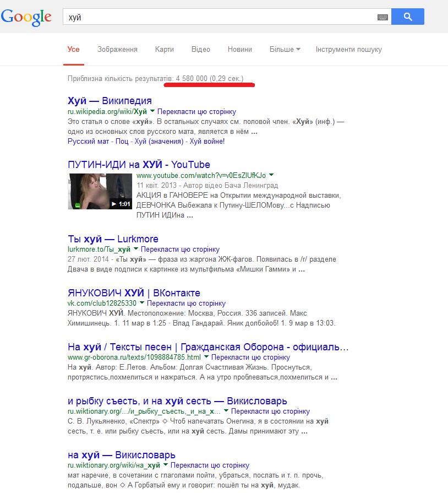Translate the last Викисловарь result page

pyautogui.click(x=210, y=465)
